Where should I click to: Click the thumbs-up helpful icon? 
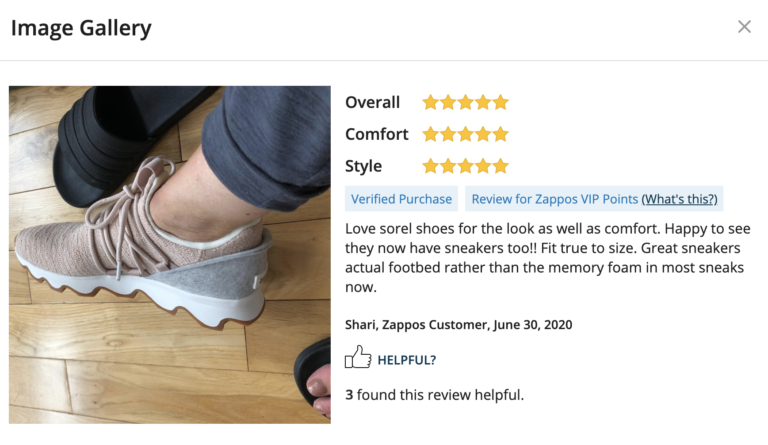point(357,358)
